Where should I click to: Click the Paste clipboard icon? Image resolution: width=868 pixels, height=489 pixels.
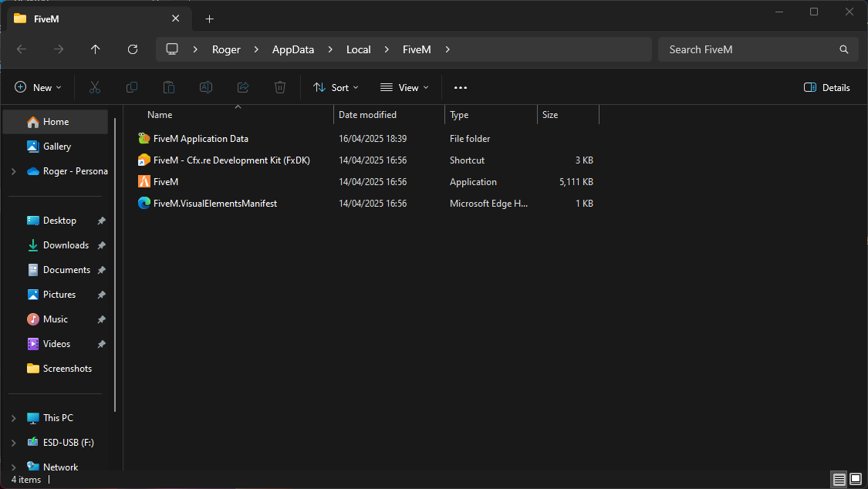(169, 87)
